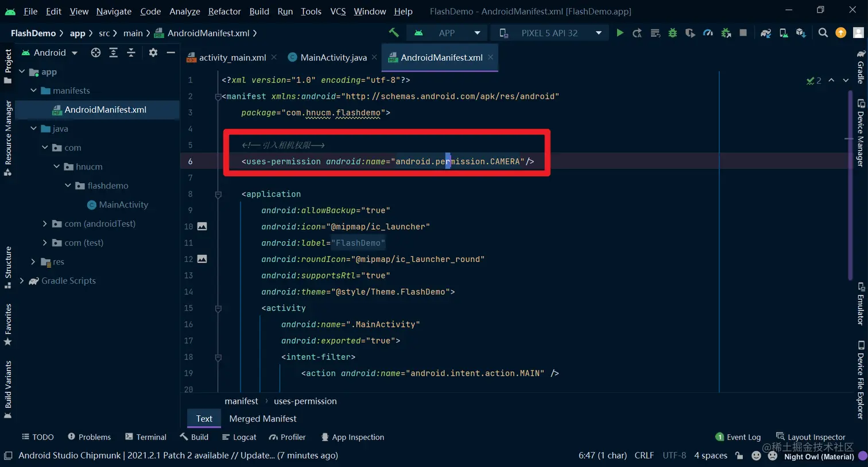This screenshot has width=868, height=467.
Task: Click Expand All icon in project panel
Action: coord(114,52)
